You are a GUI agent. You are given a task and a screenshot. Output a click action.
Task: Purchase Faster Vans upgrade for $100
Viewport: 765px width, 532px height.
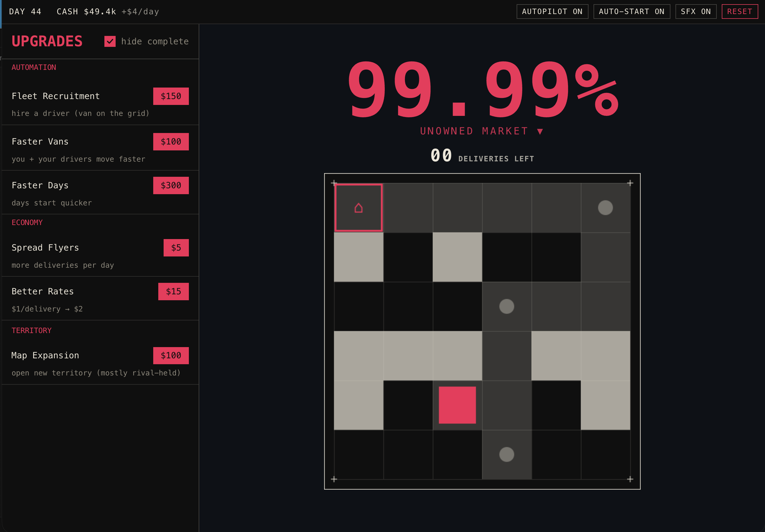pos(171,142)
